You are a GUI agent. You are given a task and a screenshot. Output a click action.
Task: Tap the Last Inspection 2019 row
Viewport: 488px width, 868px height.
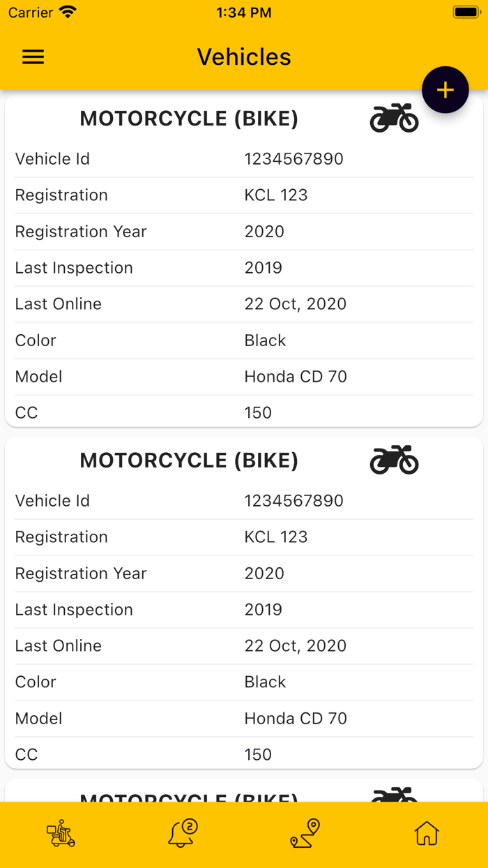[244, 267]
